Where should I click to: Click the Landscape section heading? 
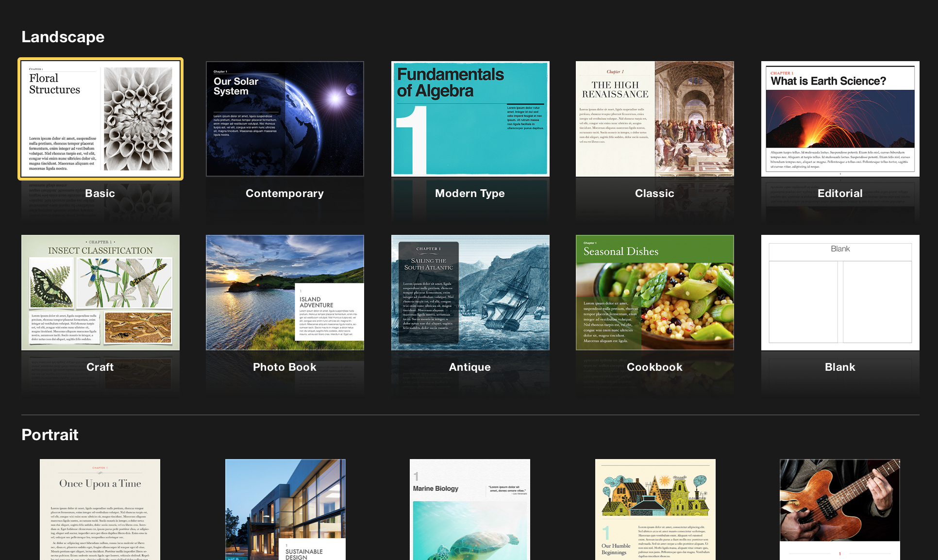[63, 37]
